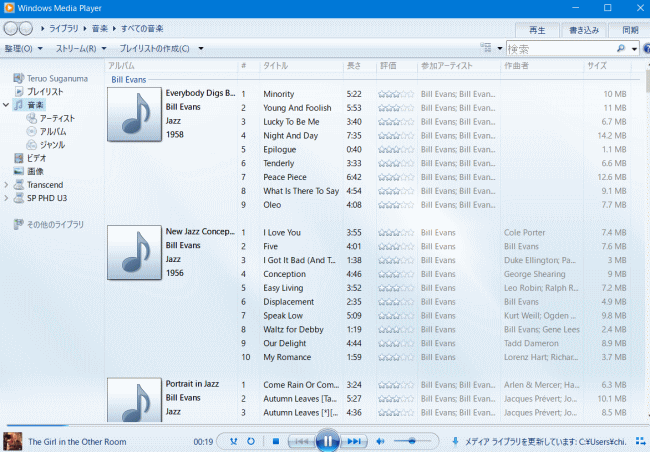Switch to the 同期 tab
Image resolution: width=650 pixels, height=452 pixels.
click(630, 30)
